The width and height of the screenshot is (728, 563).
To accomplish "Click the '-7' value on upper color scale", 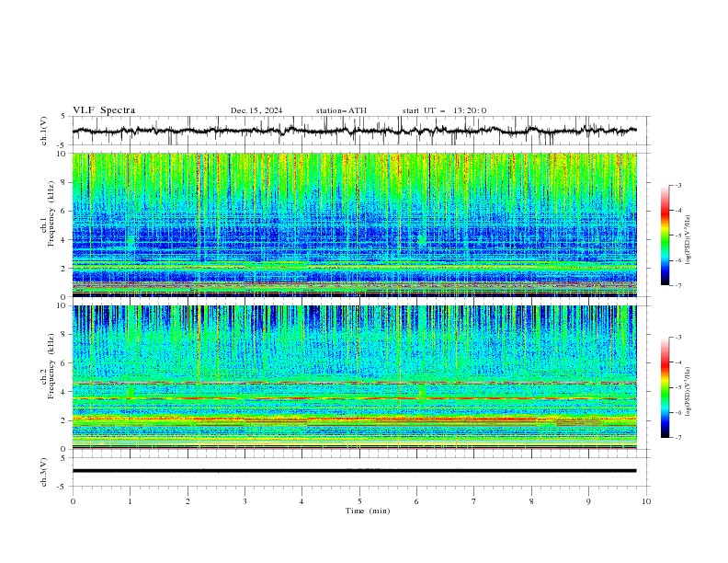I will click(678, 285).
